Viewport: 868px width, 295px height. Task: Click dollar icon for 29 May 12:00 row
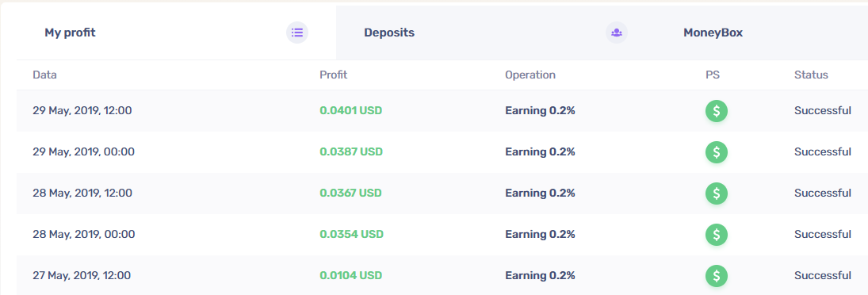pyautogui.click(x=717, y=111)
